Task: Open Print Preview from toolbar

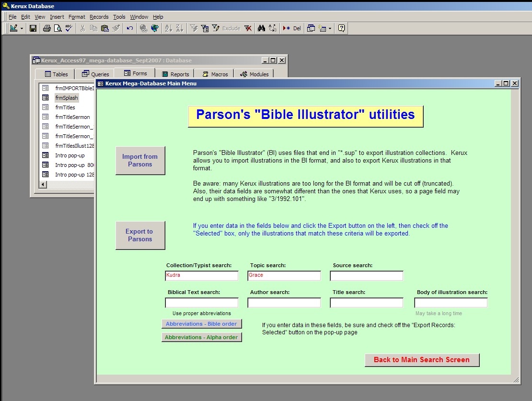Action: pos(58,28)
